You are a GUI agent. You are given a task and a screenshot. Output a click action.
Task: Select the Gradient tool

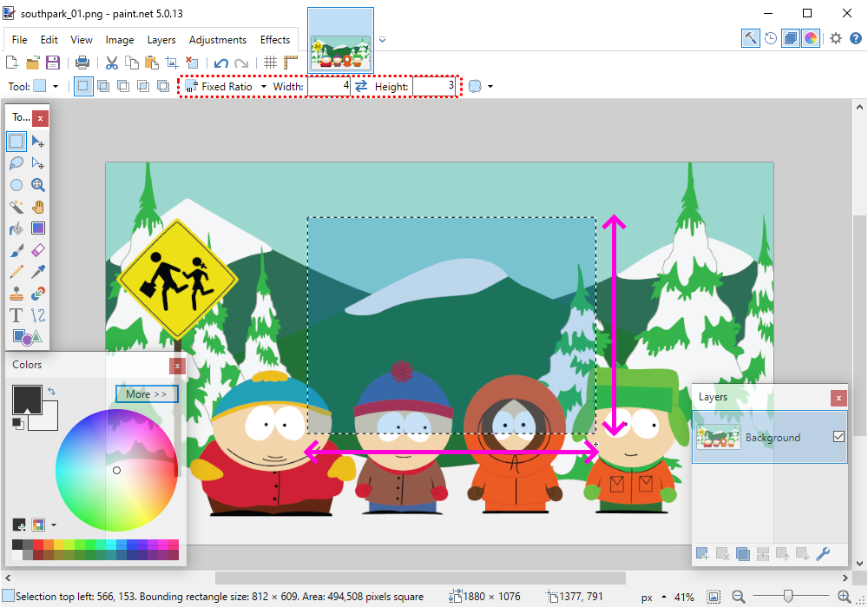tap(37, 228)
